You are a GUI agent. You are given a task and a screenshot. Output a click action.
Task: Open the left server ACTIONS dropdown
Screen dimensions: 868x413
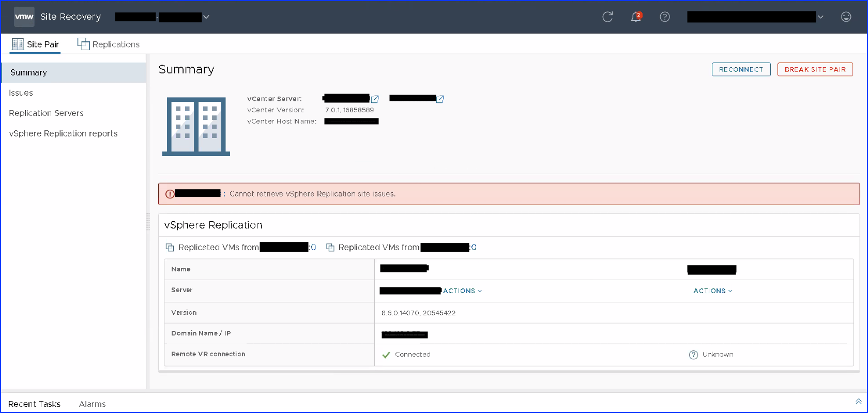tap(462, 291)
